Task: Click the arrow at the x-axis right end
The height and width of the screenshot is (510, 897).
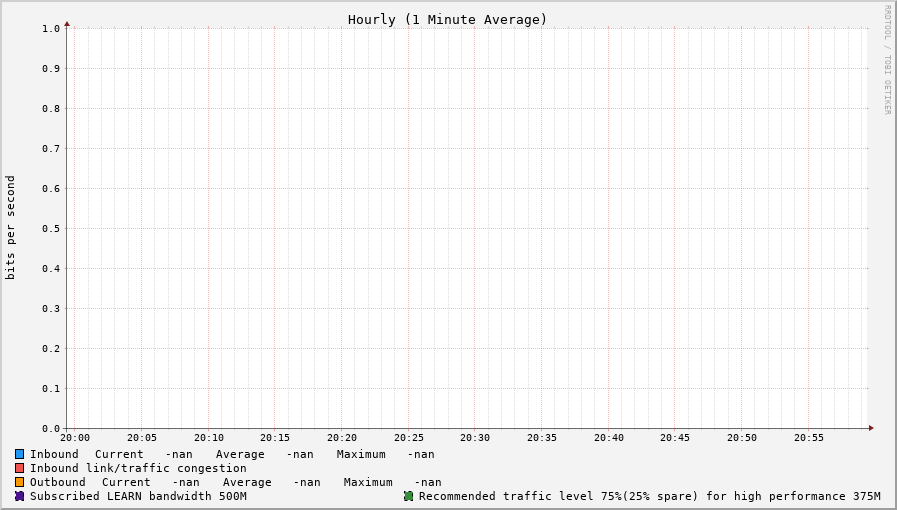Action: click(871, 428)
